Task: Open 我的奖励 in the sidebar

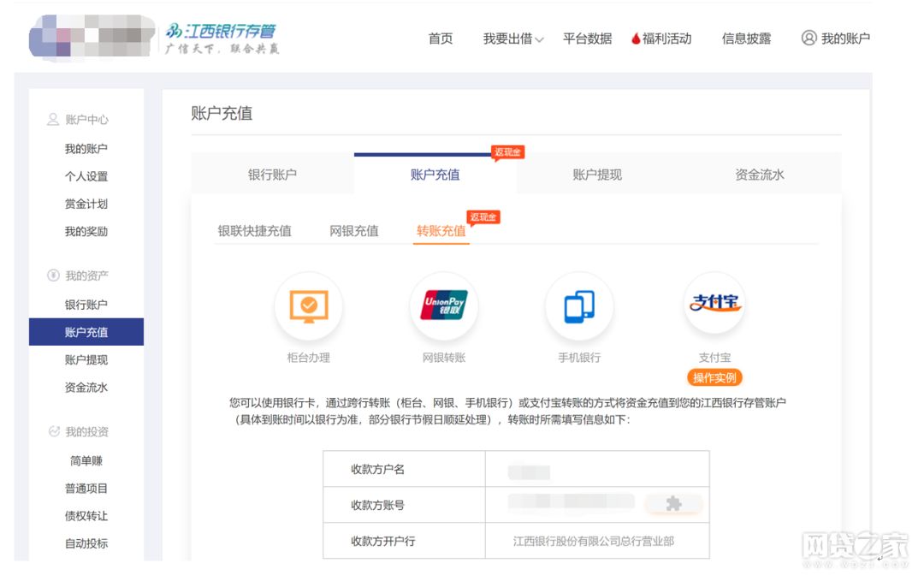Action: 86,232
